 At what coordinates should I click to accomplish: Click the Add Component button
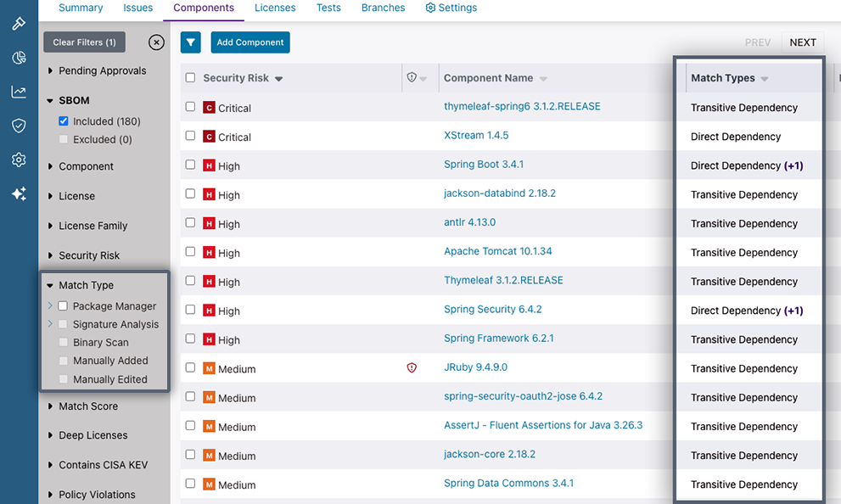coord(250,42)
